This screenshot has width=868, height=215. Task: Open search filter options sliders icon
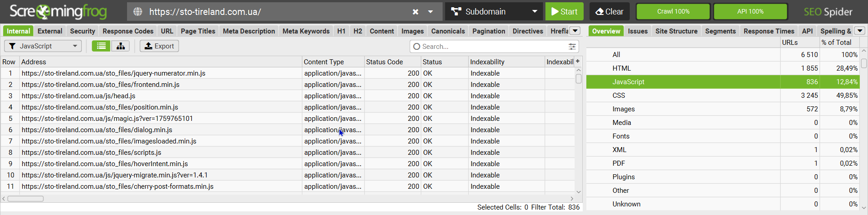point(572,47)
